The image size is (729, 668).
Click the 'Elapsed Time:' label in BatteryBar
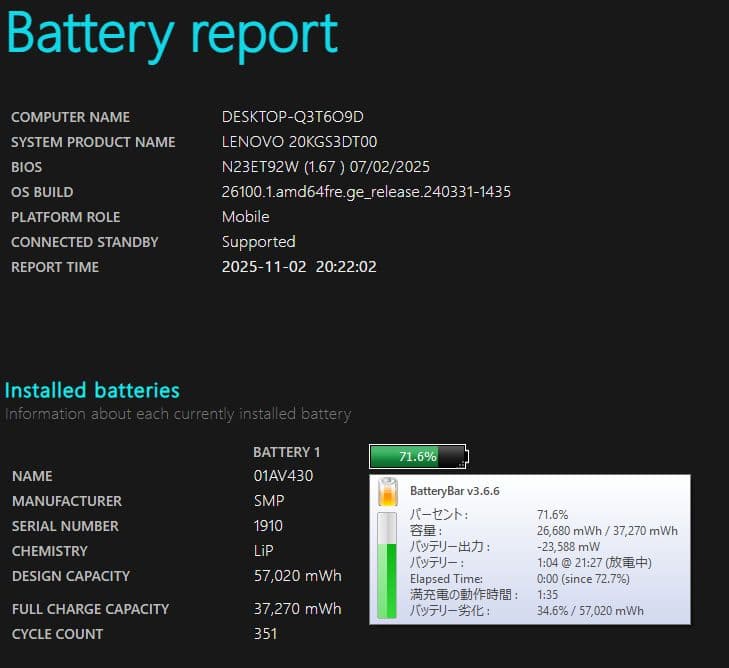446,579
